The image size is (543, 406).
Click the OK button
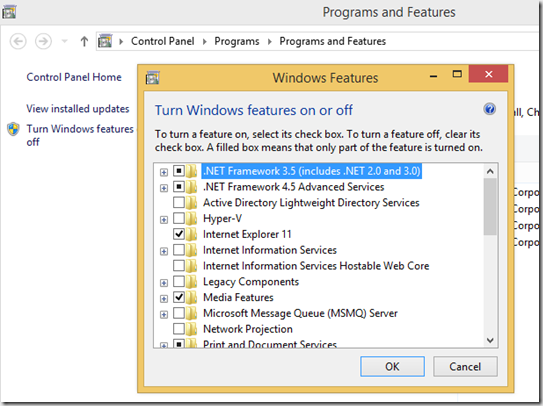392,367
